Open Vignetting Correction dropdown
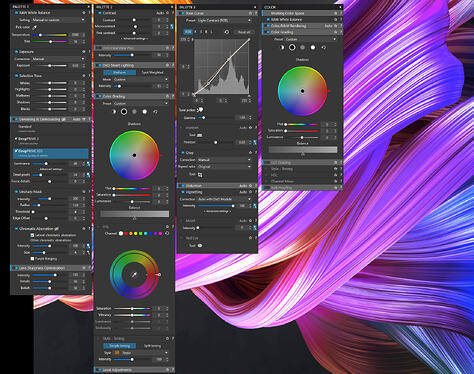This screenshot has width=474, height=374. pyautogui.click(x=224, y=199)
